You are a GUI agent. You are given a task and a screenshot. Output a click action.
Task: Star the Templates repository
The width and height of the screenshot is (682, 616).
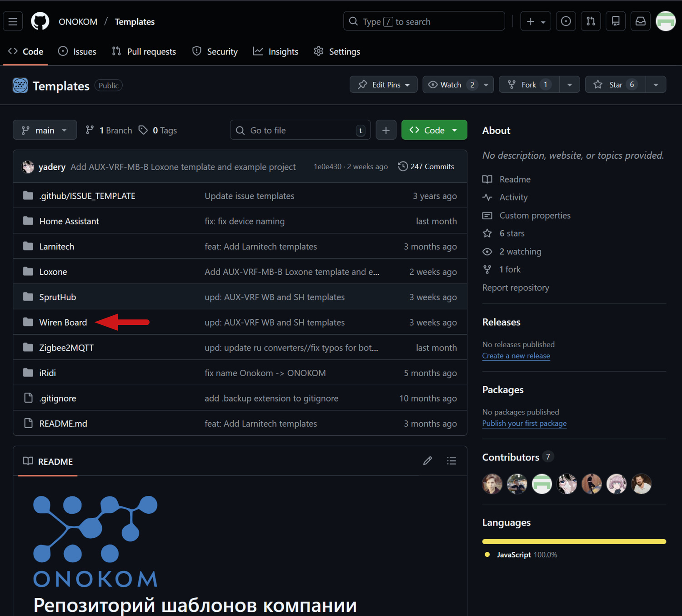click(x=616, y=85)
